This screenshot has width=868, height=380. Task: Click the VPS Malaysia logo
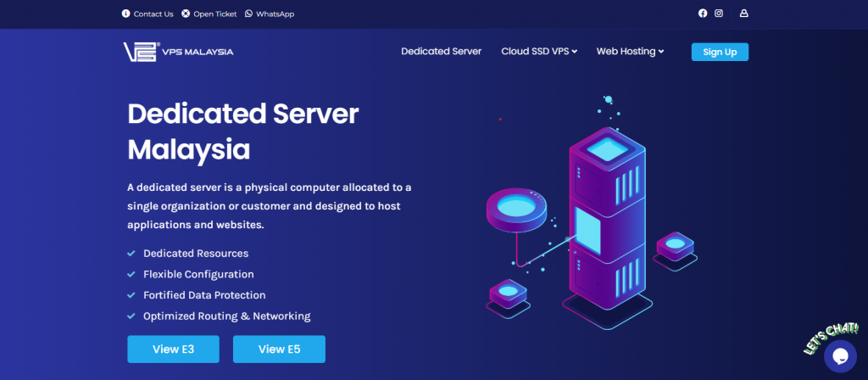tap(178, 52)
